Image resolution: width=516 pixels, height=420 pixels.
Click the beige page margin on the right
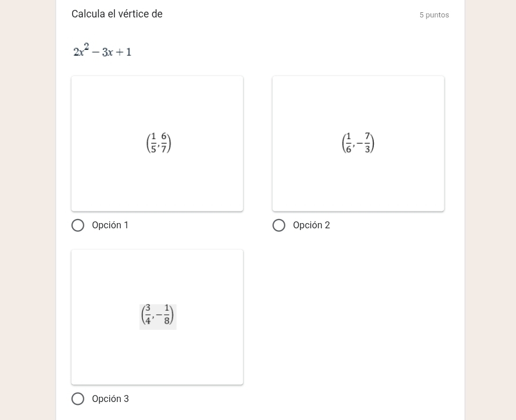tap(490, 209)
